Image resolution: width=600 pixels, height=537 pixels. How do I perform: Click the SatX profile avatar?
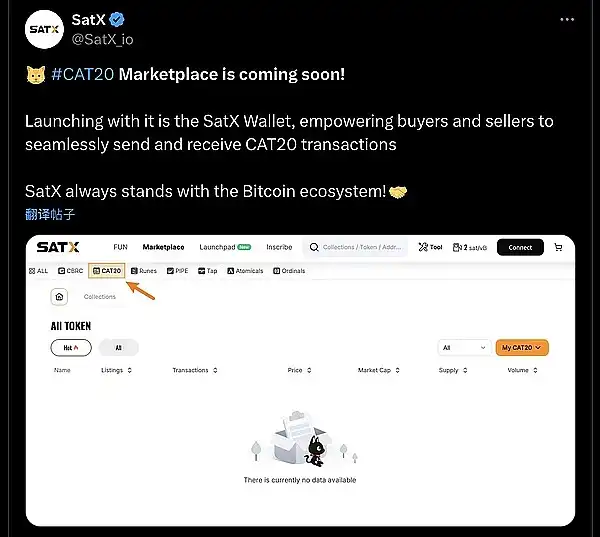[44, 29]
